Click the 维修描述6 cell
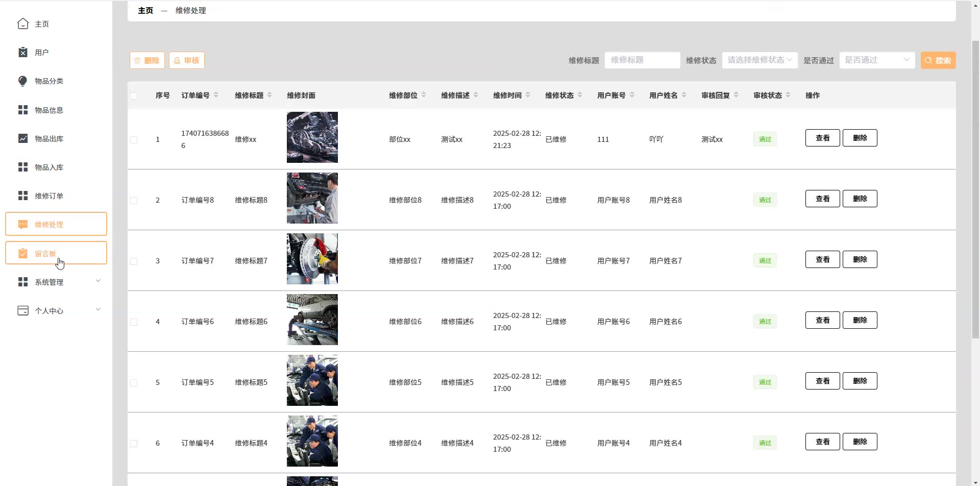This screenshot has height=486, width=980. point(457,322)
